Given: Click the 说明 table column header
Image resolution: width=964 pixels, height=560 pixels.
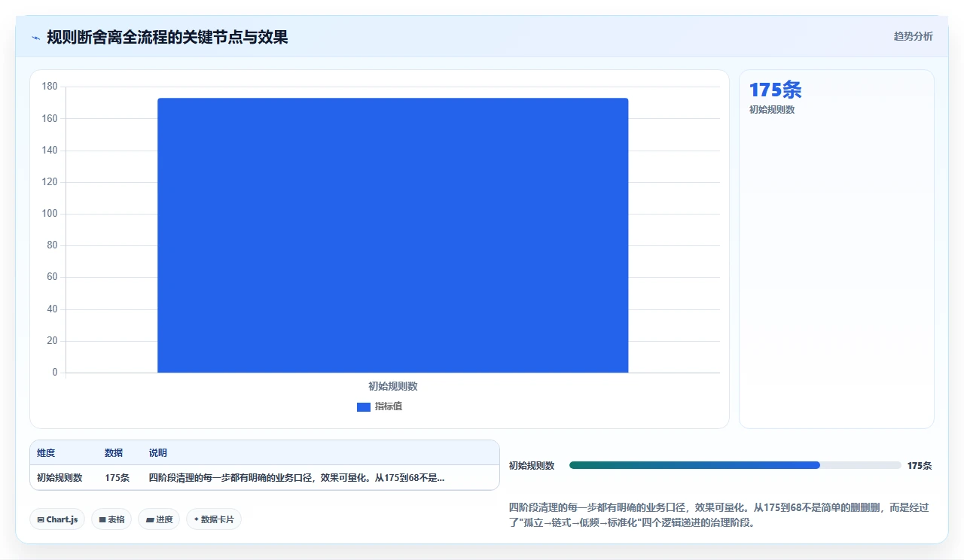Looking at the screenshot, I should point(158,453).
